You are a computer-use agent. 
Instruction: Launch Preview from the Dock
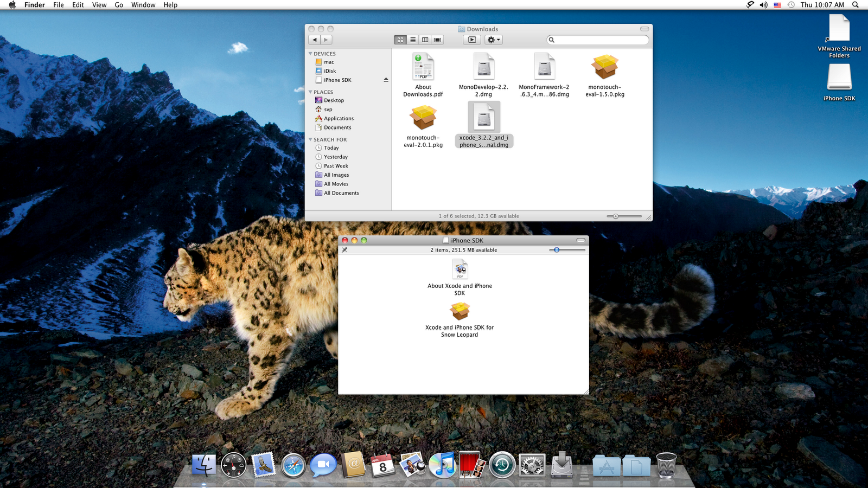[x=413, y=465]
